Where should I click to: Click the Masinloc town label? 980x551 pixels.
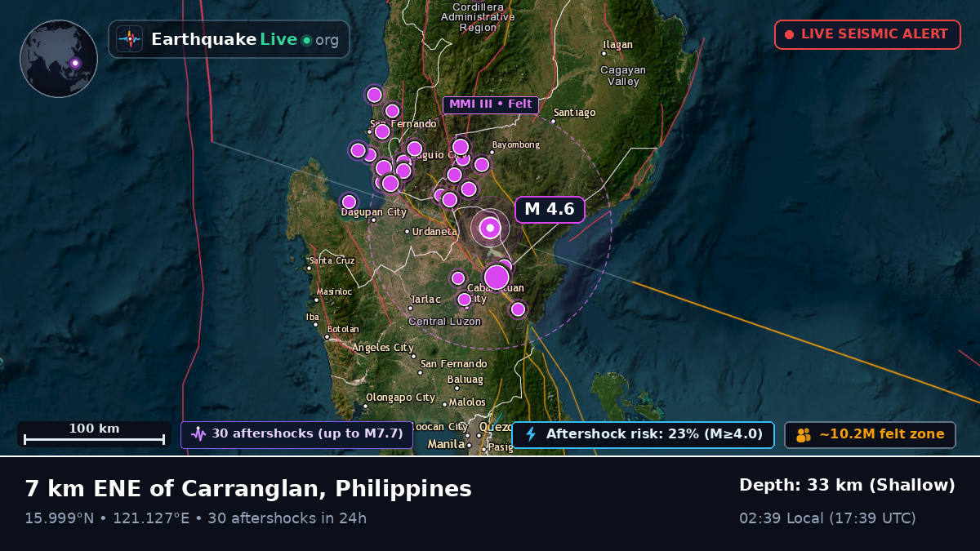[335, 291]
